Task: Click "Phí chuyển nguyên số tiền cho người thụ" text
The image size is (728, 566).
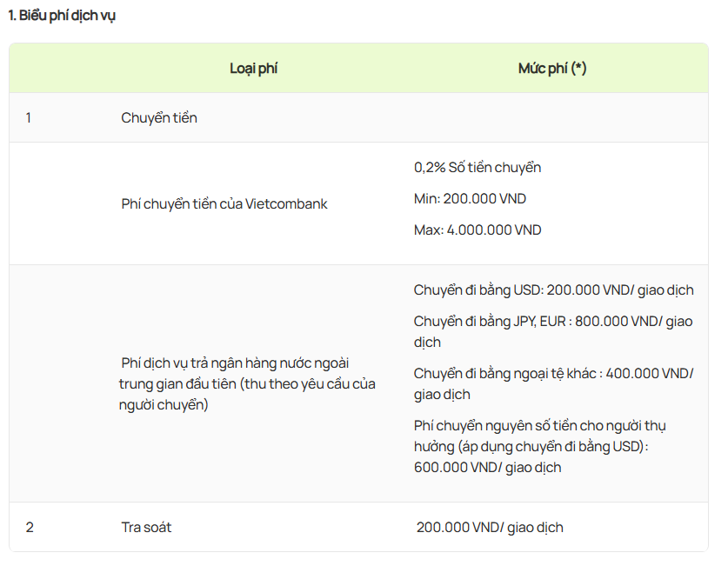Action: [x=539, y=426]
